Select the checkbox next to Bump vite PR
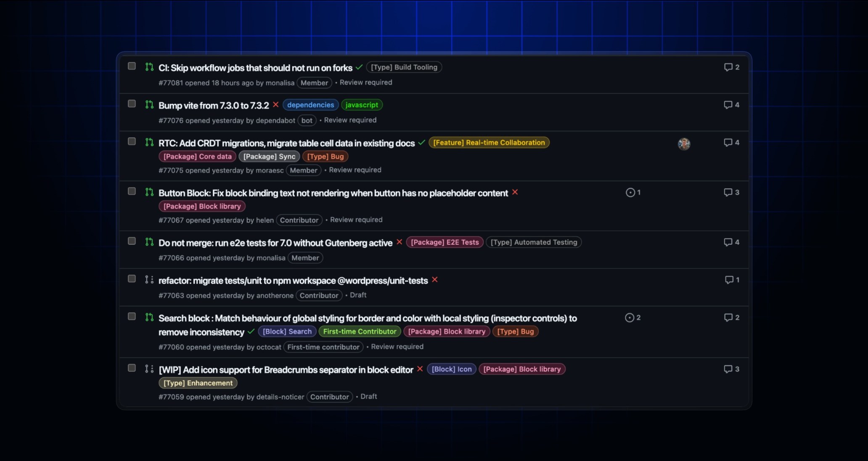This screenshot has height=461, width=868. point(132,103)
